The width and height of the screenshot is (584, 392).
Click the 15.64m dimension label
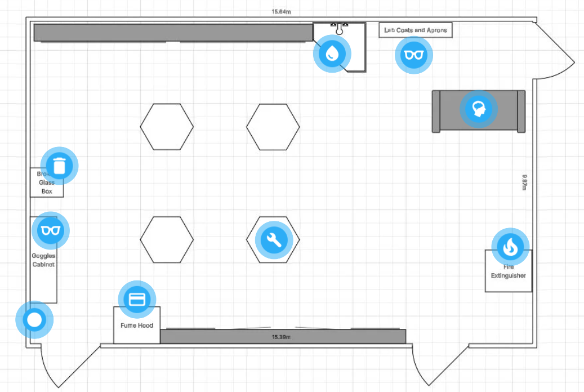coord(281,12)
